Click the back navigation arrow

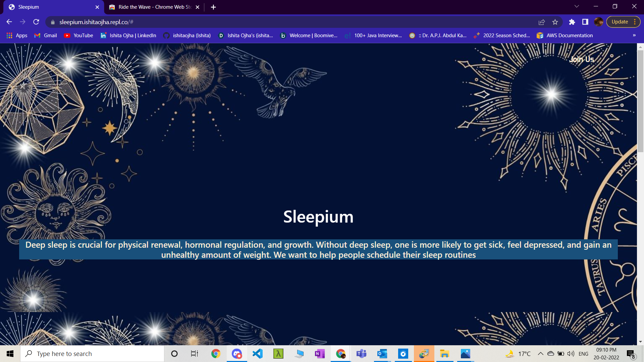coord(9,21)
